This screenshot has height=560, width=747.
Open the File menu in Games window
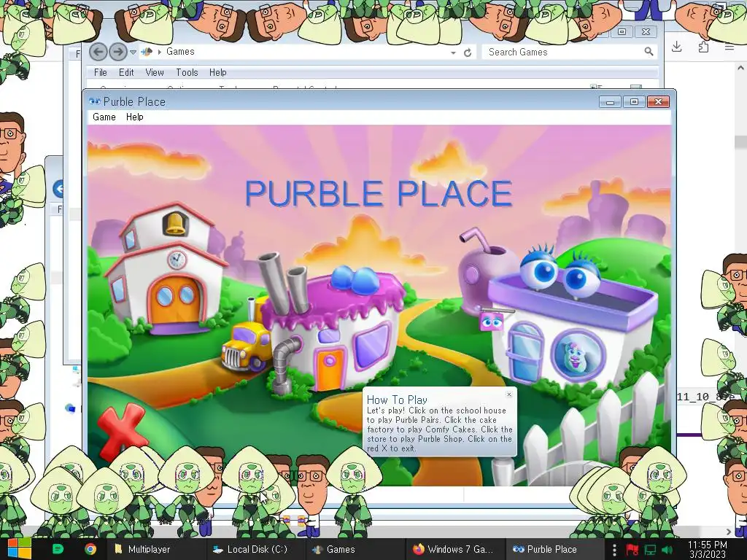point(101,72)
